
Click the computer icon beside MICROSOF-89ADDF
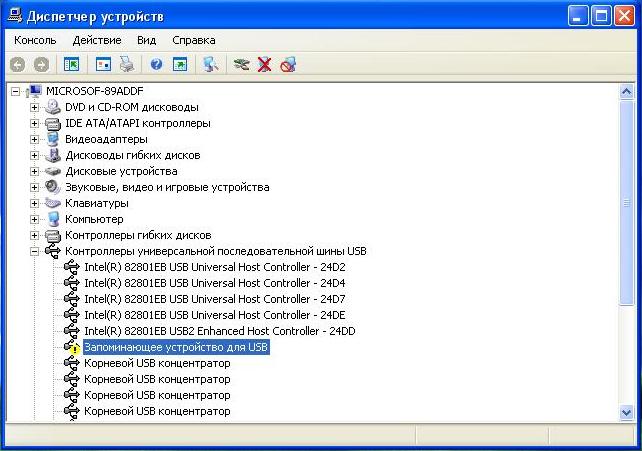(34, 91)
